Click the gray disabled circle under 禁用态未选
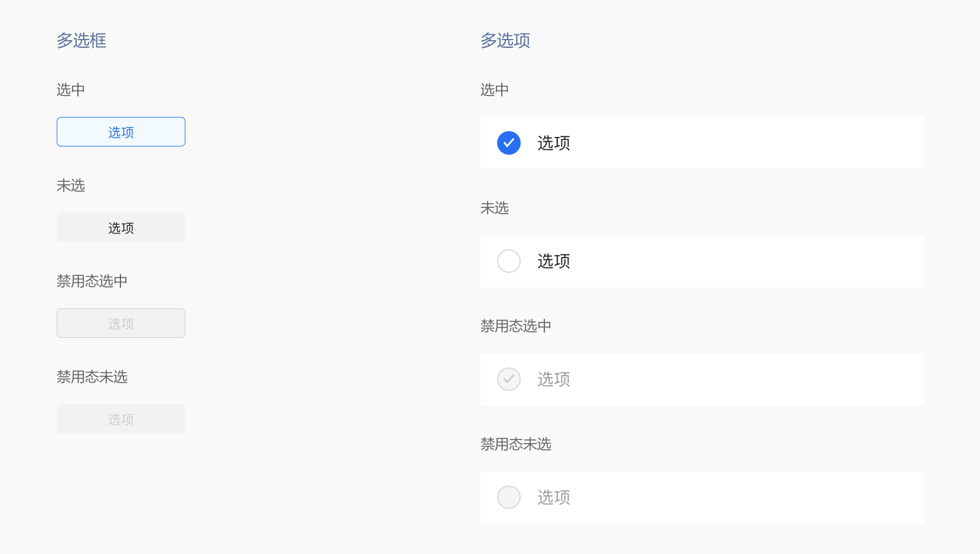 click(508, 497)
